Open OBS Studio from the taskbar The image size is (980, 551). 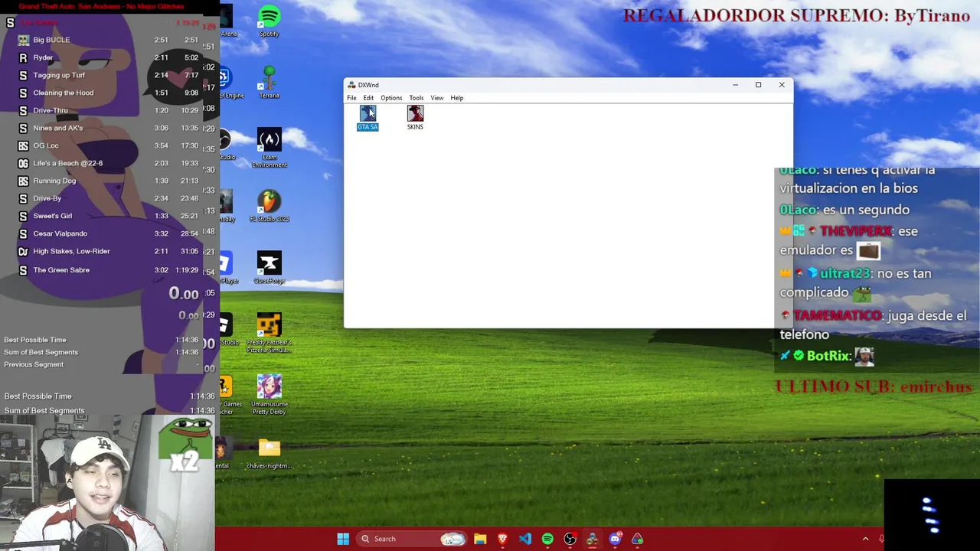tap(570, 539)
